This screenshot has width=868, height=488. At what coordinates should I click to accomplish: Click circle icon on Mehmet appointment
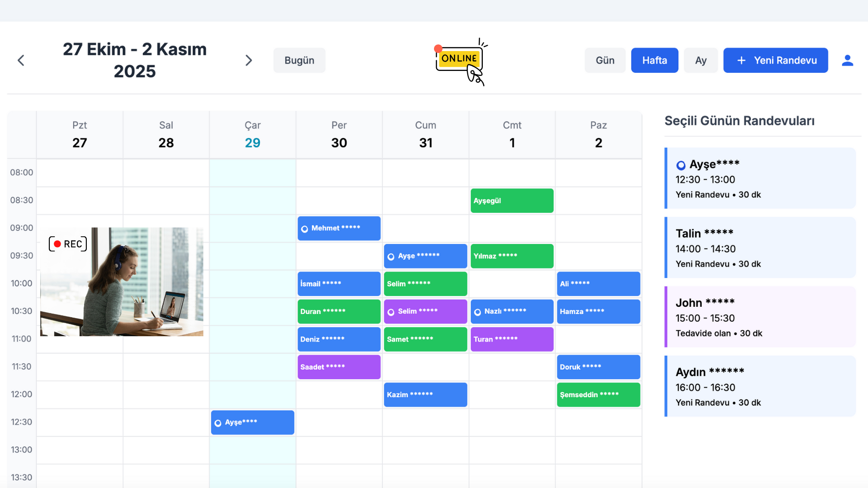click(x=305, y=229)
